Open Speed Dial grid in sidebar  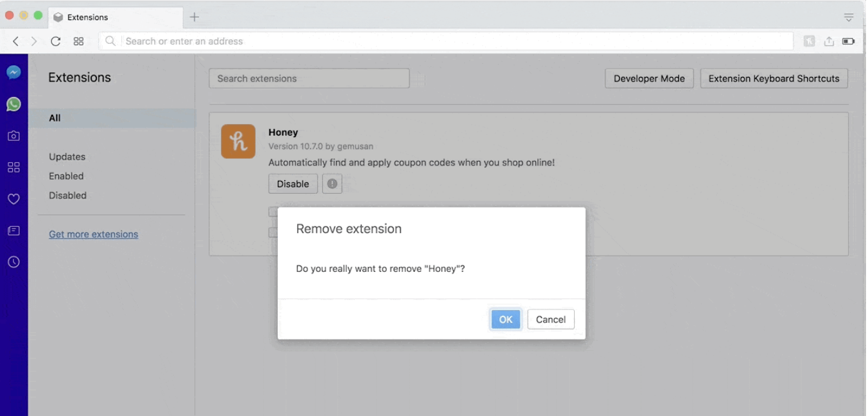coord(14,167)
